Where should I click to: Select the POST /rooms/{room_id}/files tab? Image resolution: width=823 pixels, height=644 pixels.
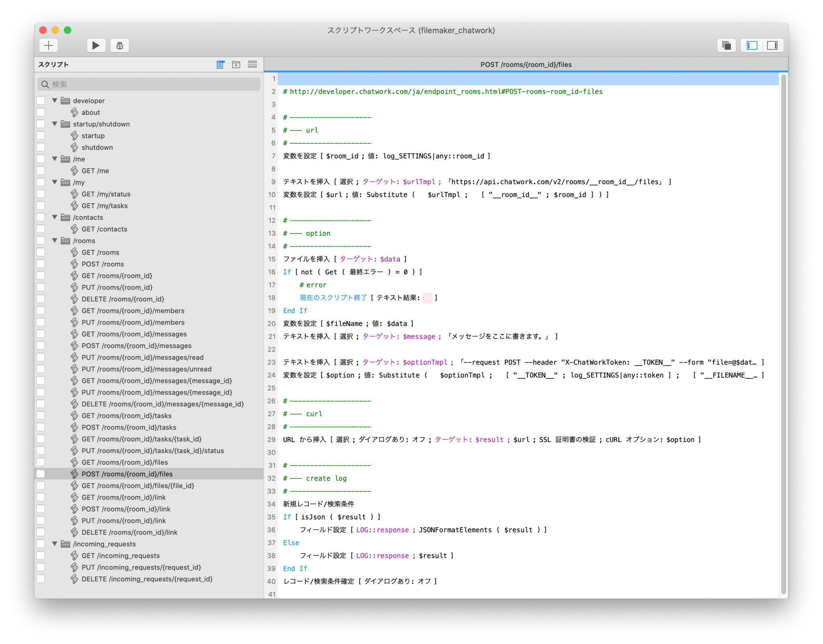point(525,64)
